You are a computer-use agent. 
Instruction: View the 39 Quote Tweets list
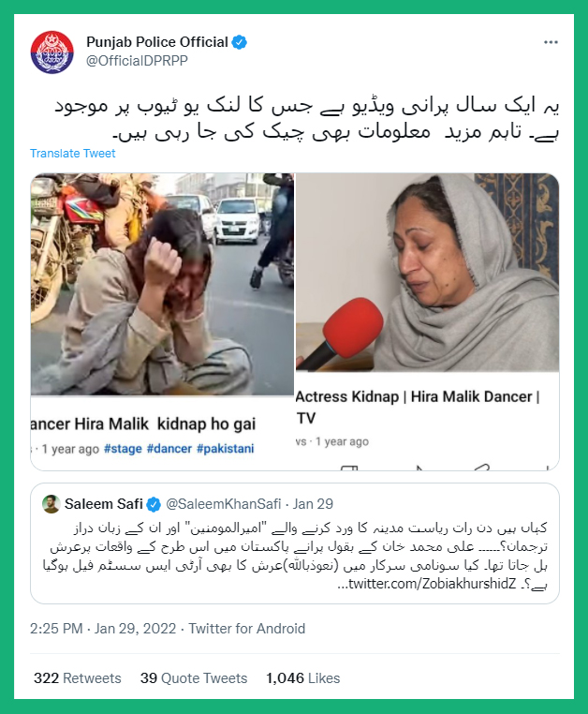(x=194, y=678)
